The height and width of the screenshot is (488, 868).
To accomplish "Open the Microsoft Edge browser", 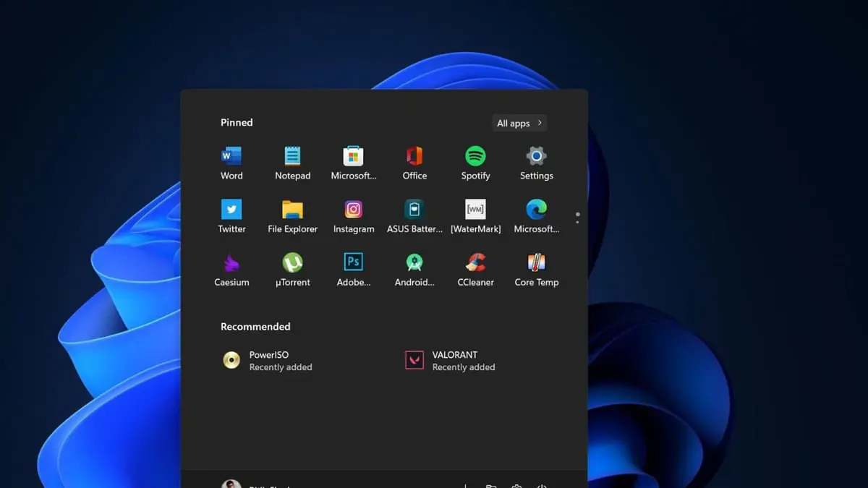I will (536, 210).
